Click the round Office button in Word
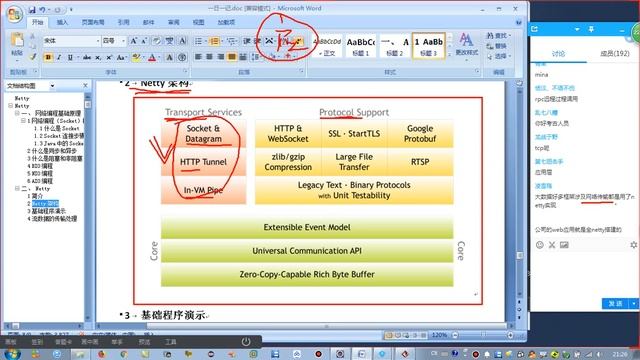The height and width of the screenshot is (360, 640). point(14,14)
